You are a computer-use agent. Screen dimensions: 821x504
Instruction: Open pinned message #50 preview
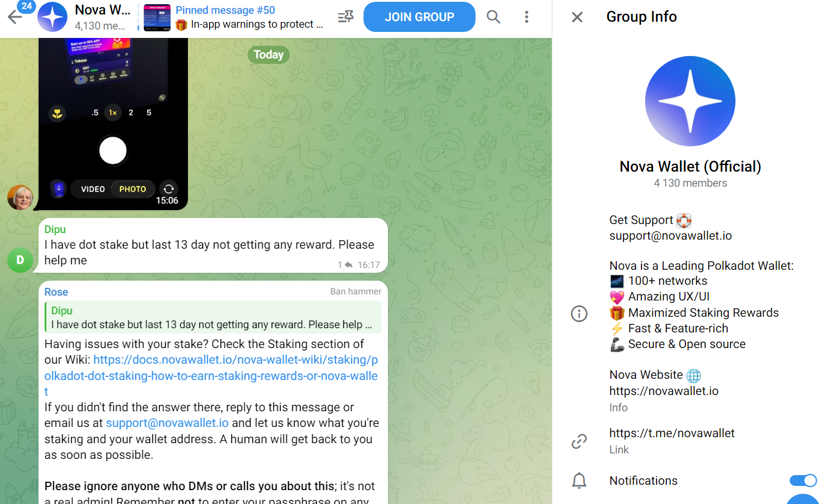[251, 17]
